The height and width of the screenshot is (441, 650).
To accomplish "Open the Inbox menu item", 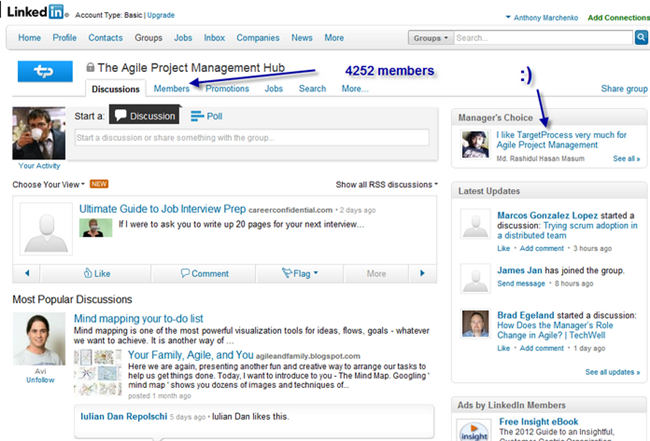I will point(214,38).
